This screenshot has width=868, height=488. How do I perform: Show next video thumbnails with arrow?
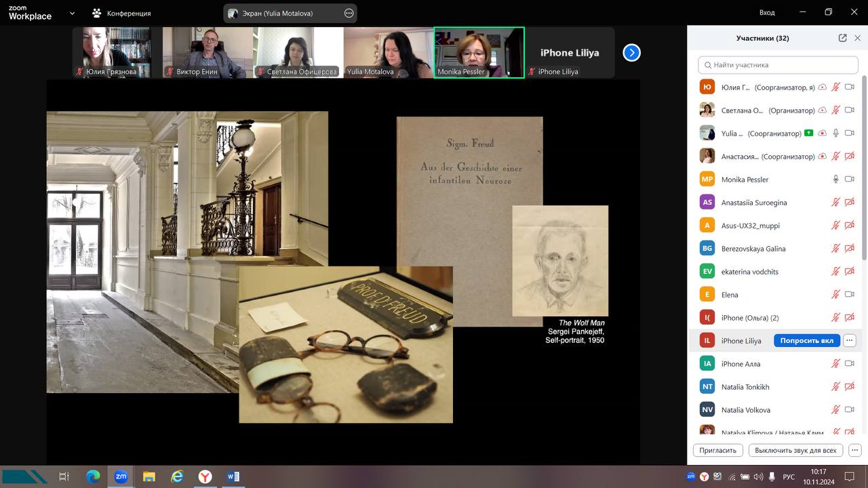coord(631,53)
